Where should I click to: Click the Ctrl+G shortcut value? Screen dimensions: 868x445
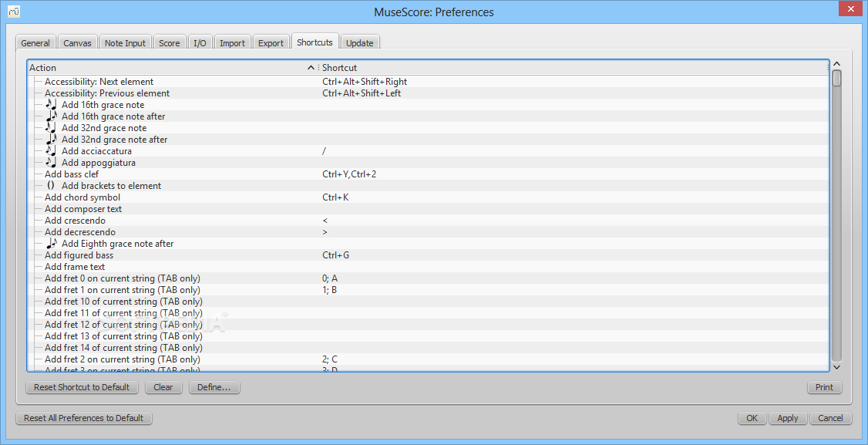pos(335,255)
